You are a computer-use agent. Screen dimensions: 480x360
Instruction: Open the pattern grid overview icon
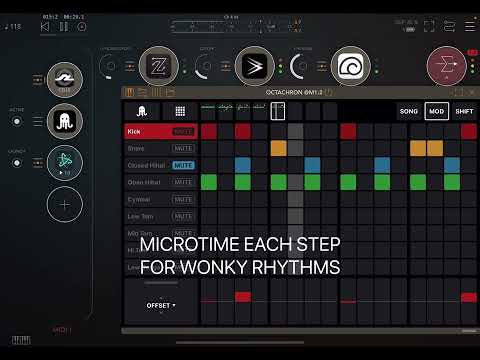(x=180, y=111)
